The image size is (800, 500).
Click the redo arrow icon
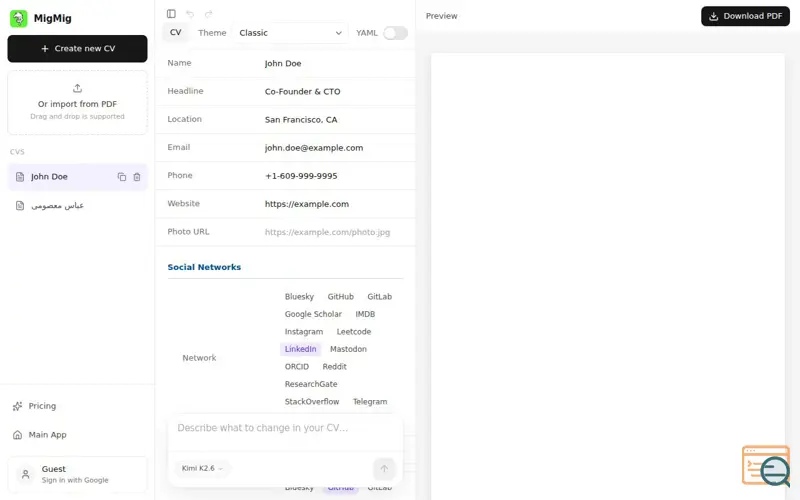pos(209,14)
